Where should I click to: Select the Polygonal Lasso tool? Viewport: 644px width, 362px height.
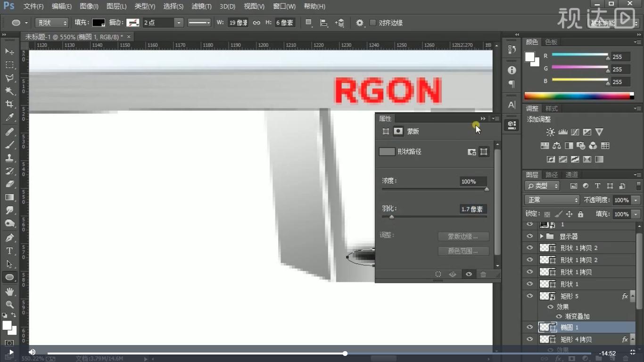click(x=9, y=78)
